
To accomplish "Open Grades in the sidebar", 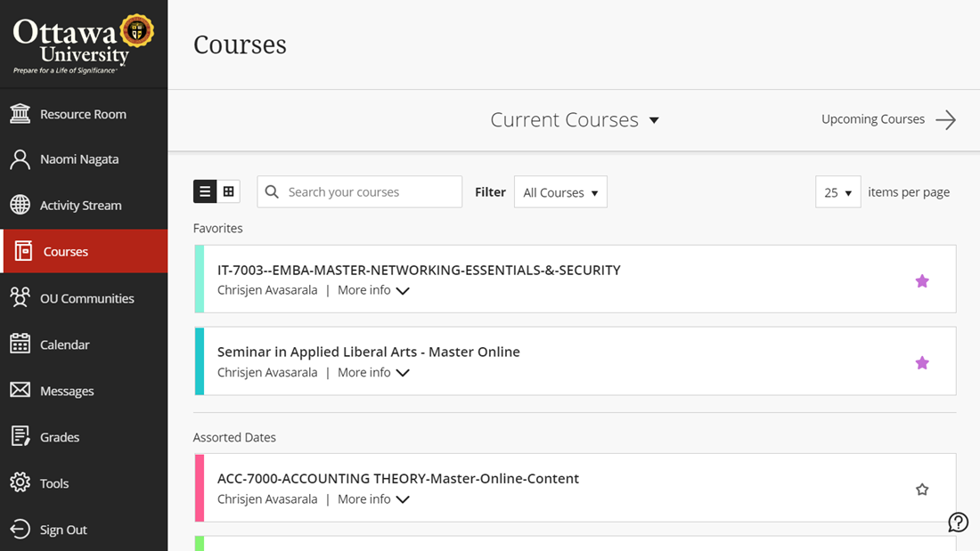I will click(x=60, y=437).
